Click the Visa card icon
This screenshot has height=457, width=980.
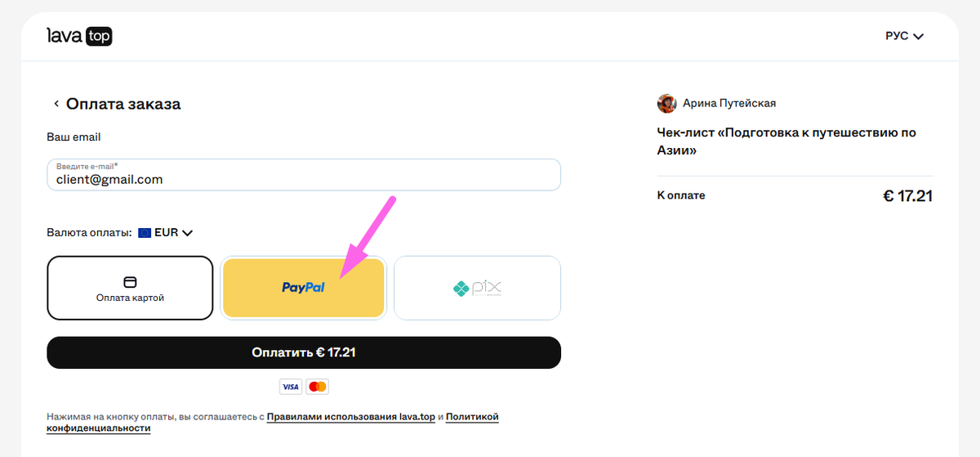pos(290,387)
